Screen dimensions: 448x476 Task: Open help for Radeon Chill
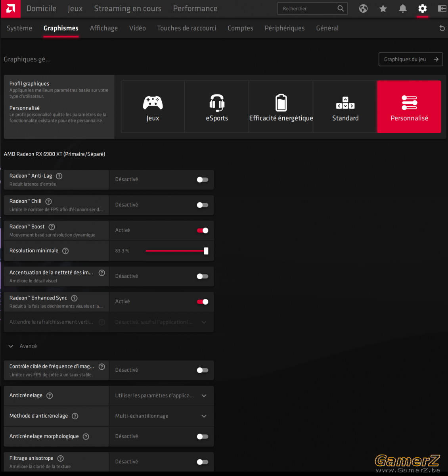tap(48, 202)
